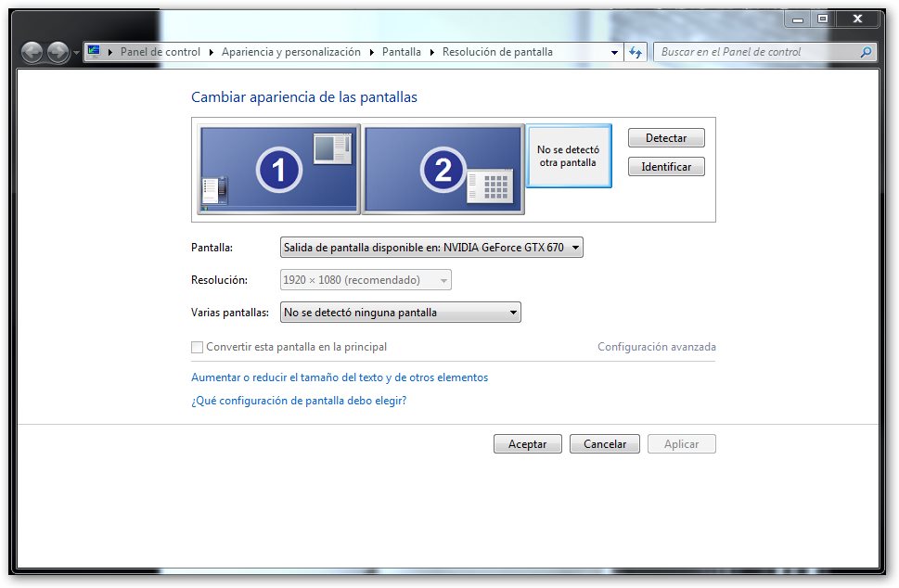The width and height of the screenshot is (899, 588).
Task: Open Configuración avanzada link
Action: click(657, 347)
